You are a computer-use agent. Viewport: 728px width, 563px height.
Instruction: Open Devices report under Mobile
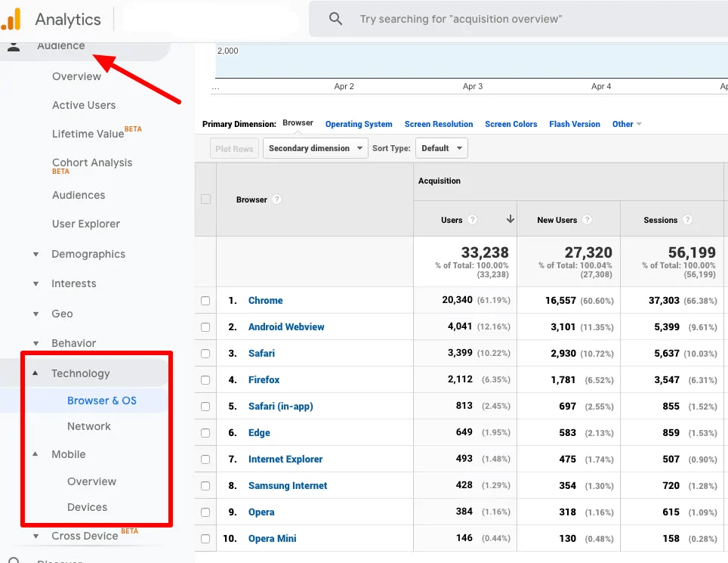click(x=87, y=507)
